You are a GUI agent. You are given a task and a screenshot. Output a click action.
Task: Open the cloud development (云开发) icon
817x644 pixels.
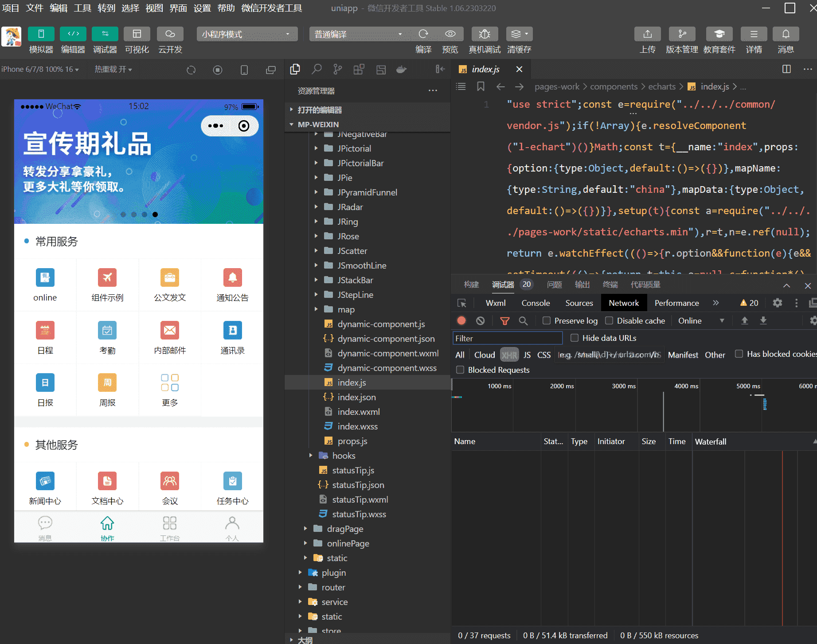(x=170, y=34)
